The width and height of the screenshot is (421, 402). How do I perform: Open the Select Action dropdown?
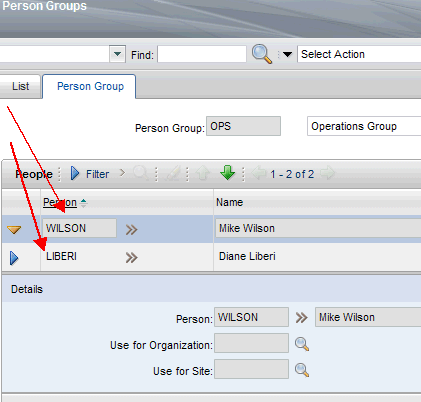(x=359, y=54)
